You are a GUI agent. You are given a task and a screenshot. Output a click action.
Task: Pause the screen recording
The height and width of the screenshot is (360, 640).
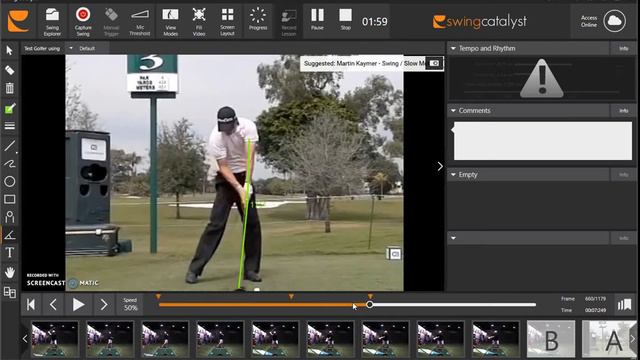(x=317, y=20)
